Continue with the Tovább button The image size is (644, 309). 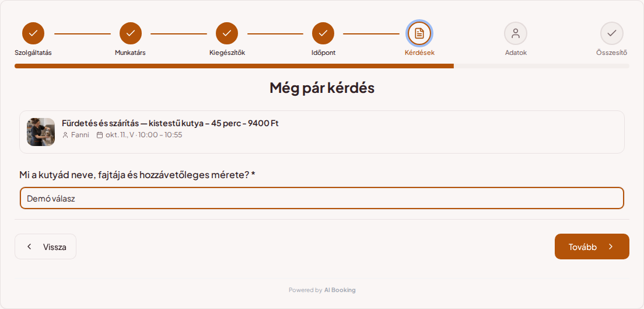click(x=592, y=246)
